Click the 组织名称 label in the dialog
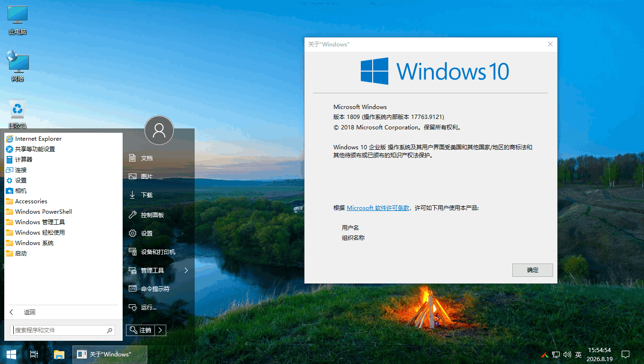Viewport: 644px width, 364px height. (353, 238)
